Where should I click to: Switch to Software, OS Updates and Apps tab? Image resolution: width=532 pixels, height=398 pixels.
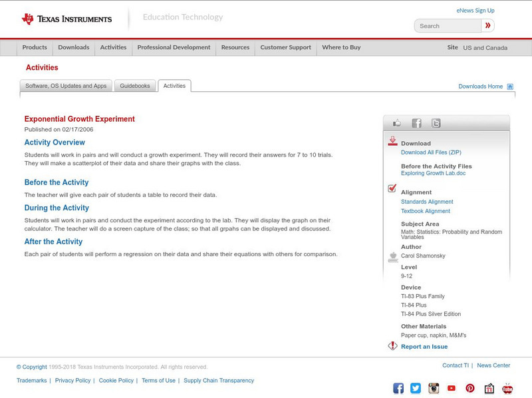tap(66, 86)
